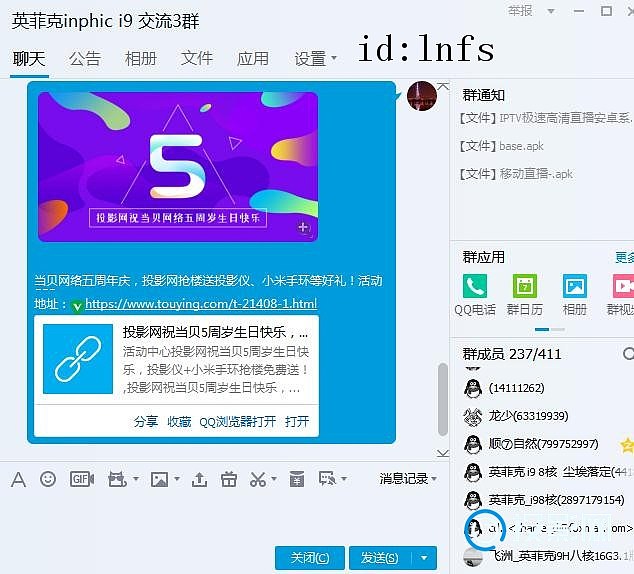Open the group video app icon

coord(623,286)
